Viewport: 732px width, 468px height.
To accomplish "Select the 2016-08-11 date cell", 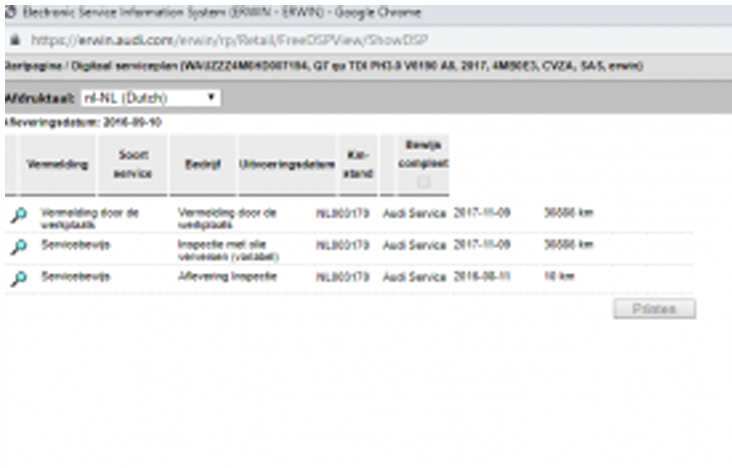I will point(482,277).
